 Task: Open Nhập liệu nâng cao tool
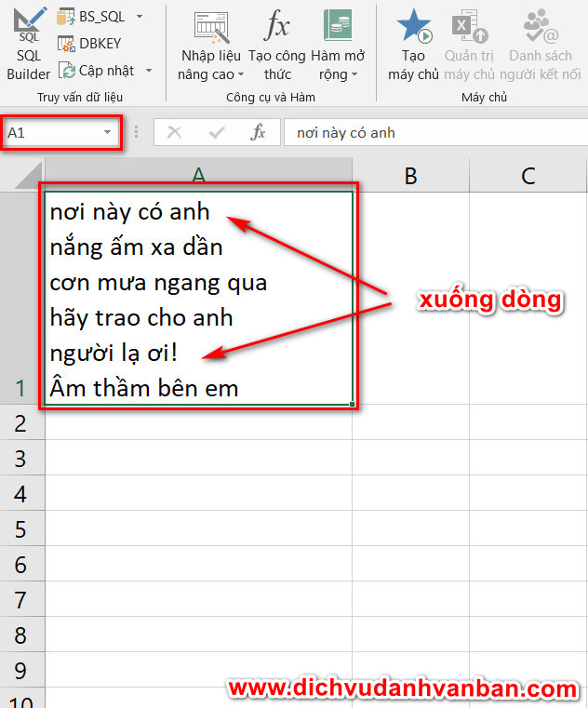click(210, 45)
